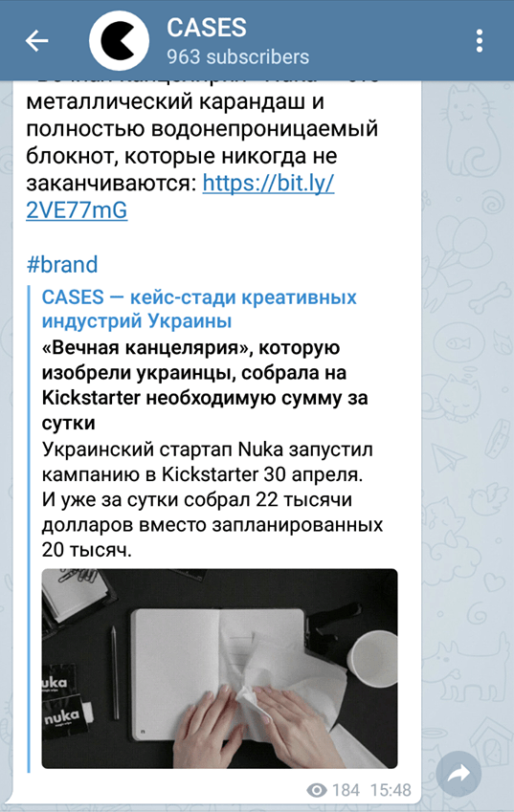
Task: Select the #brand hashtag
Action: 62,265
